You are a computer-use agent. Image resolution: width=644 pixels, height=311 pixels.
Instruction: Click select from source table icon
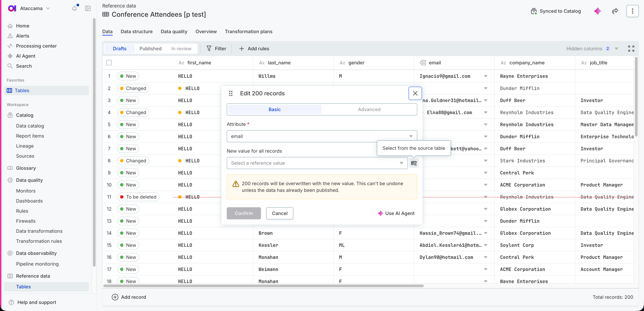414,163
